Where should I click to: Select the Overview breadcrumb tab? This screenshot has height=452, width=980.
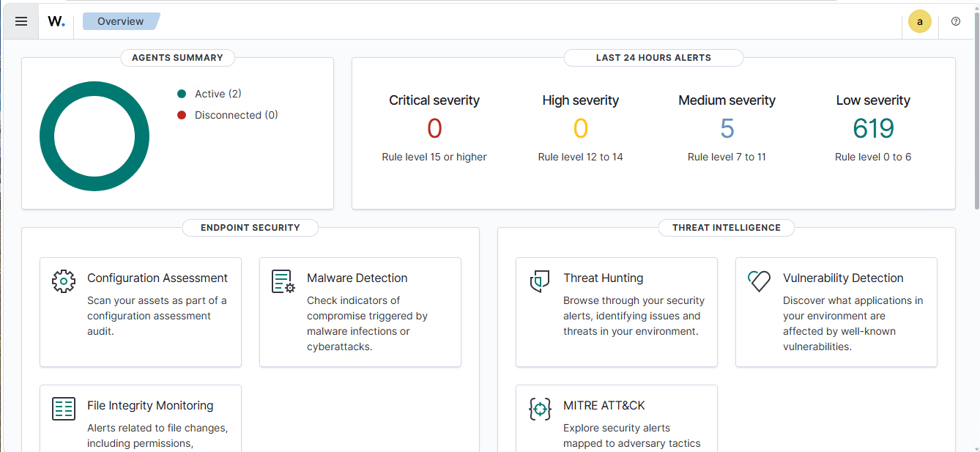(x=121, y=21)
